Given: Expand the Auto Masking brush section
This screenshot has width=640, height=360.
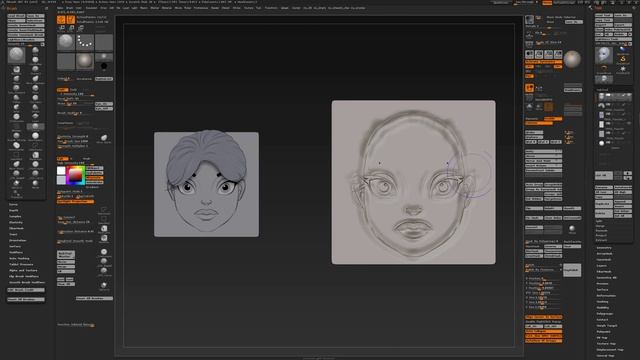Looking at the screenshot, I should pyautogui.click(x=19, y=258).
